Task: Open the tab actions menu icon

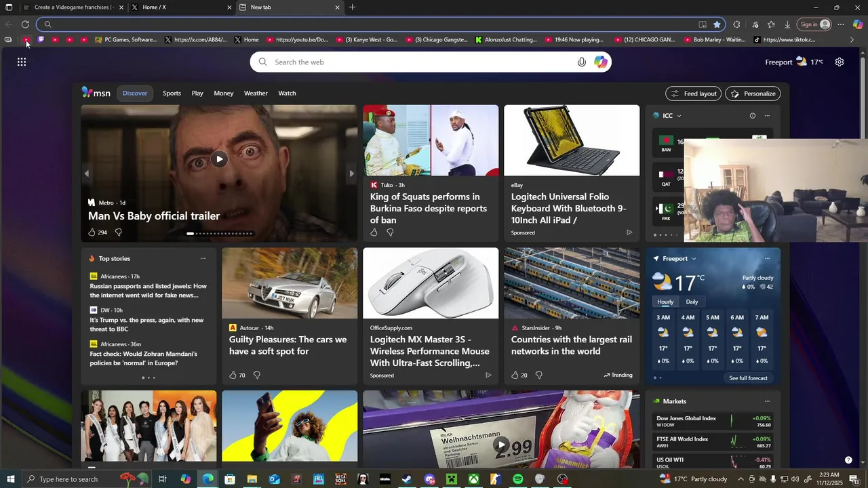Action: (9, 7)
